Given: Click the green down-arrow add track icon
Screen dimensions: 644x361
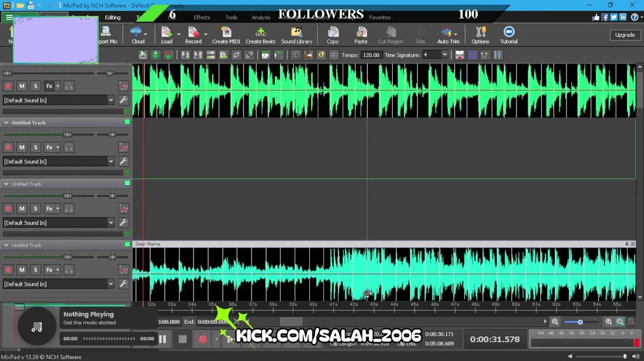Looking at the screenshot, I should (x=156, y=55).
